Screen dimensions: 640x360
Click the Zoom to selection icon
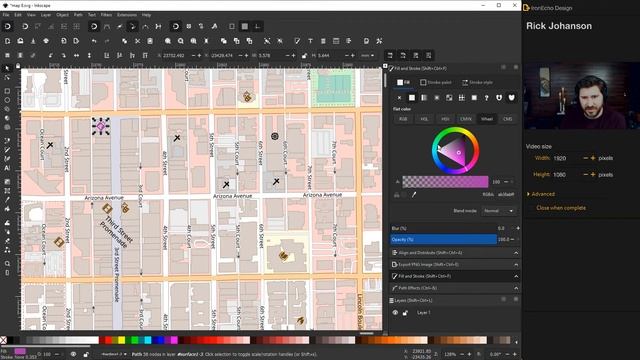168,41
